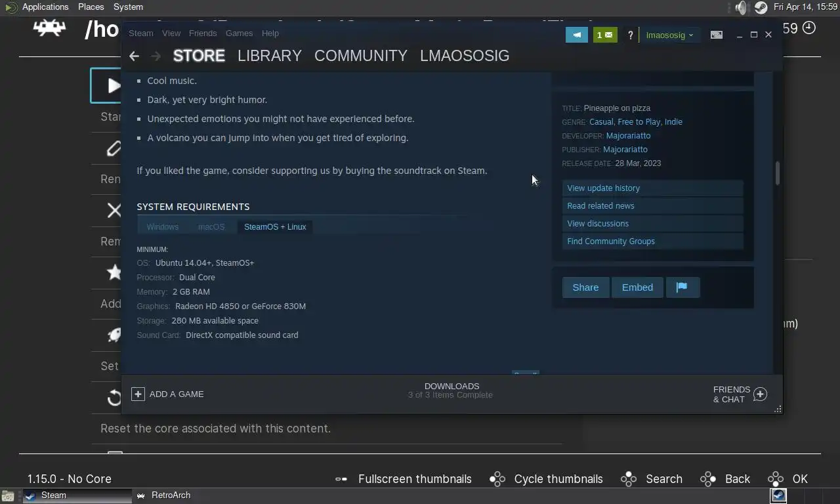Open Downloads 3 of 3 Items Complete

click(451, 390)
